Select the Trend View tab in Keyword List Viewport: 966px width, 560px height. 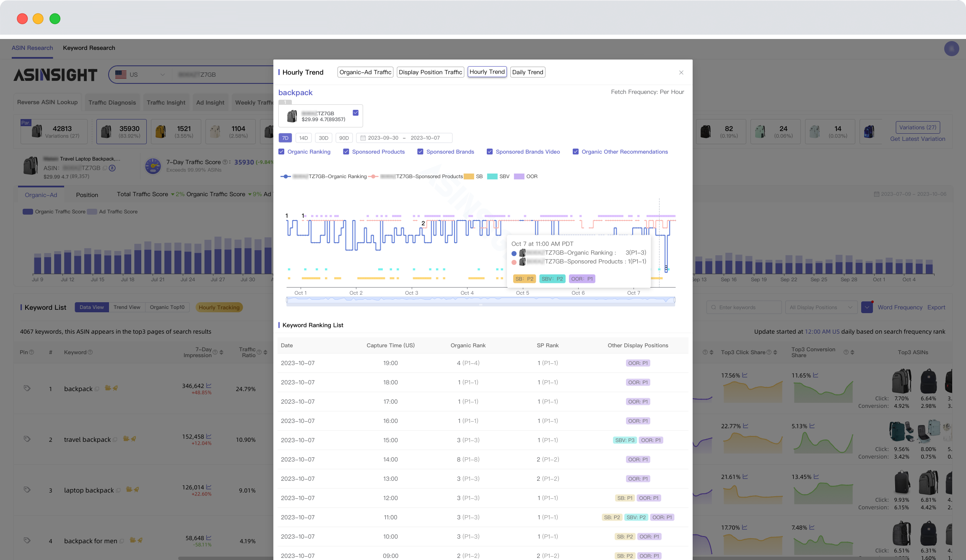point(127,307)
